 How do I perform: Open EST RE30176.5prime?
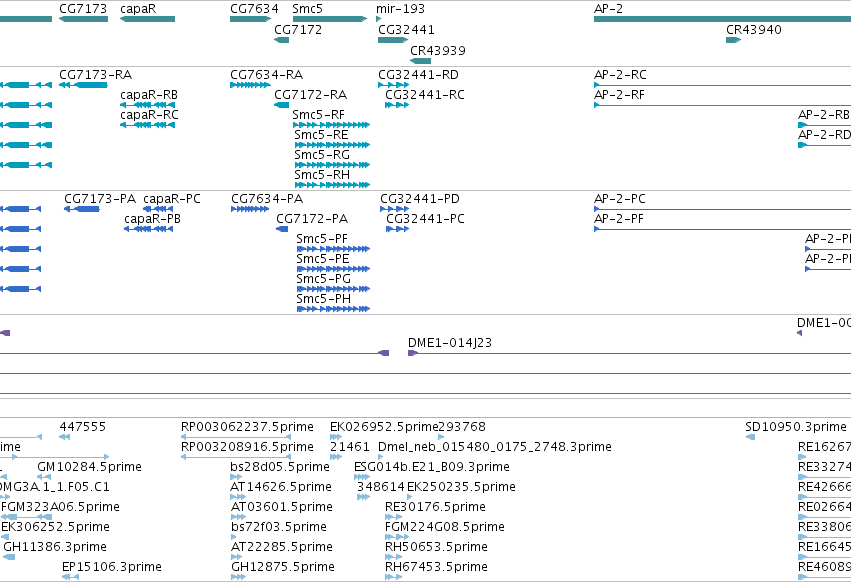tap(435, 508)
